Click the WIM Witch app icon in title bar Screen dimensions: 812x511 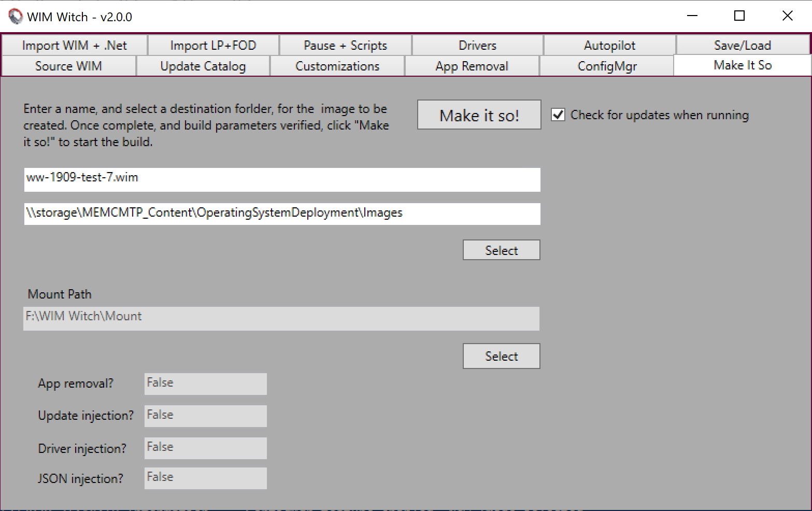(x=16, y=17)
